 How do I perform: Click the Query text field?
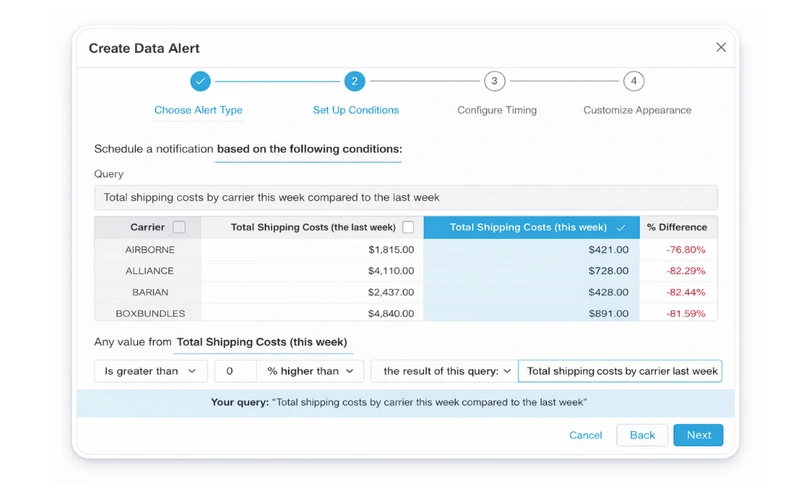click(x=406, y=197)
